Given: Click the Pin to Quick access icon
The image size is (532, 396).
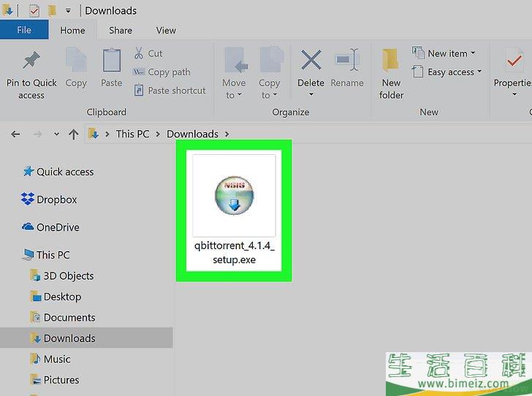Looking at the screenshot, I should tap(31, 61).
